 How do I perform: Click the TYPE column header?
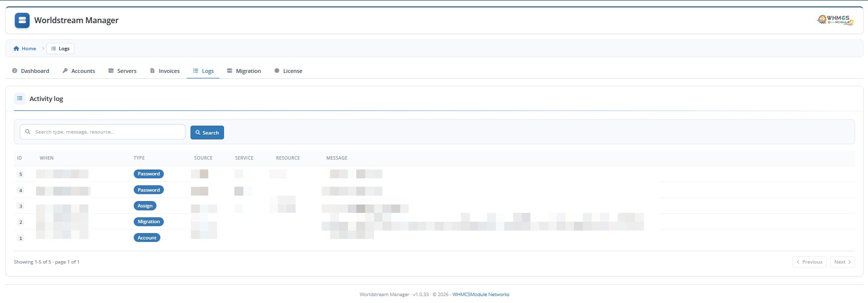click(x=139, y=158)
